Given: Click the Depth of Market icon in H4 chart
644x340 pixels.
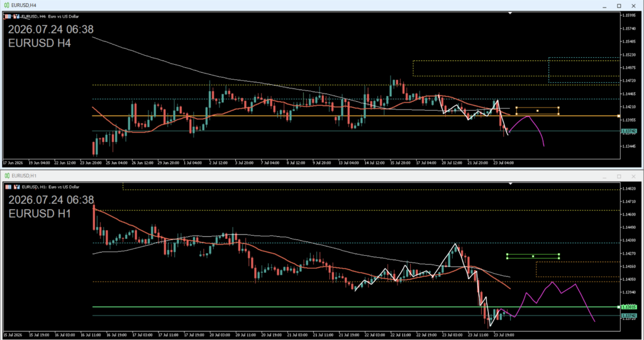Looking at the screenshot, I should pyautogui.click(x=16, y=16).
